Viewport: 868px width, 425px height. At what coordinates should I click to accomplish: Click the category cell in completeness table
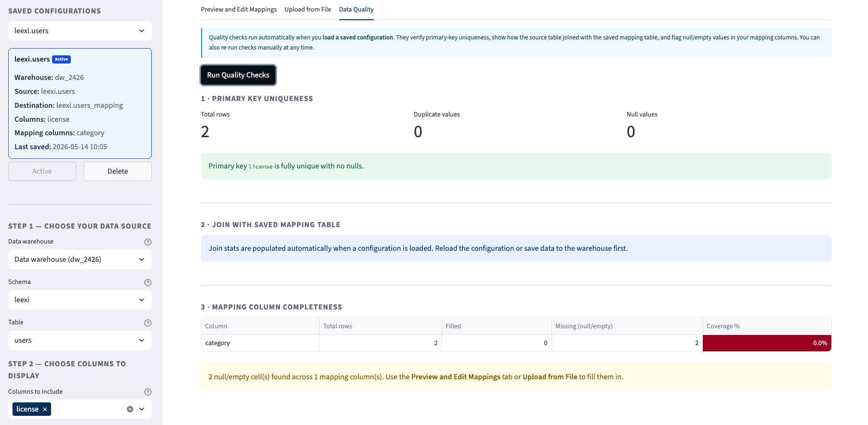pyautogui.click(x=260, y=343)
